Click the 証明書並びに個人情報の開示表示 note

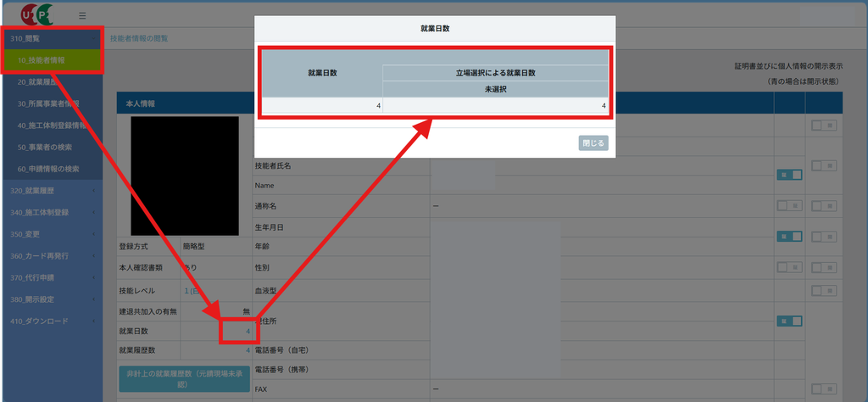pos(788,66)
